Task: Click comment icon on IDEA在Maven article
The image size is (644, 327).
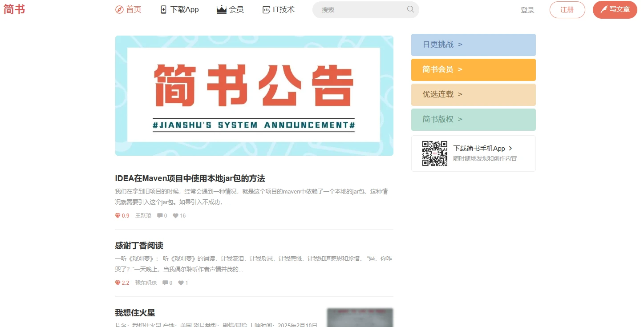Action: point(160,216)
